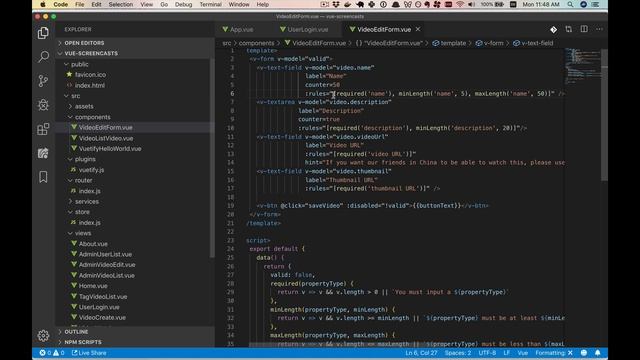Open the macOS Notification Center icon
Screen dimensions: 640x360
[x=596, y=4]
